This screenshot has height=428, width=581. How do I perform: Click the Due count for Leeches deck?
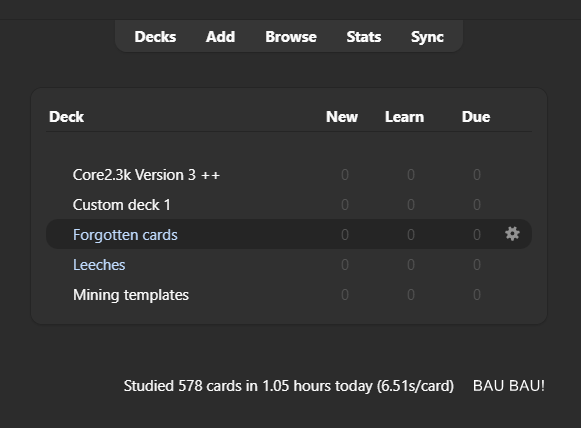coord(477,265)
